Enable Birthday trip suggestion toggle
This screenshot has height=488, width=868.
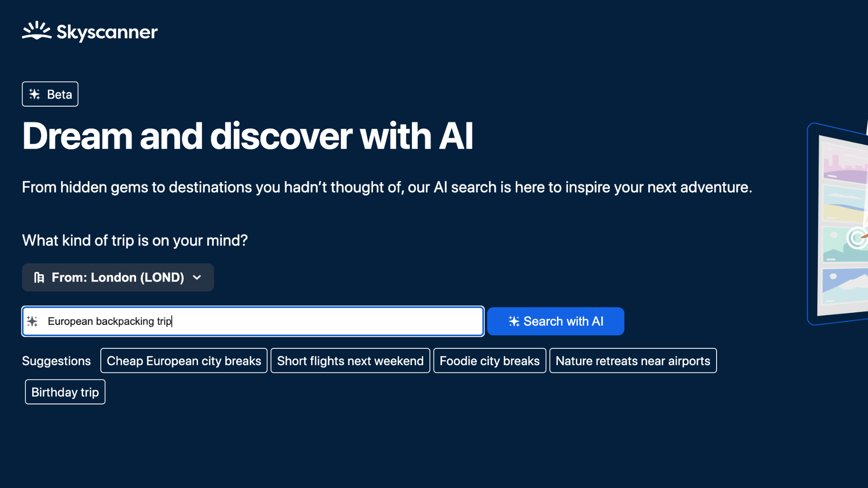pos(65,392)
